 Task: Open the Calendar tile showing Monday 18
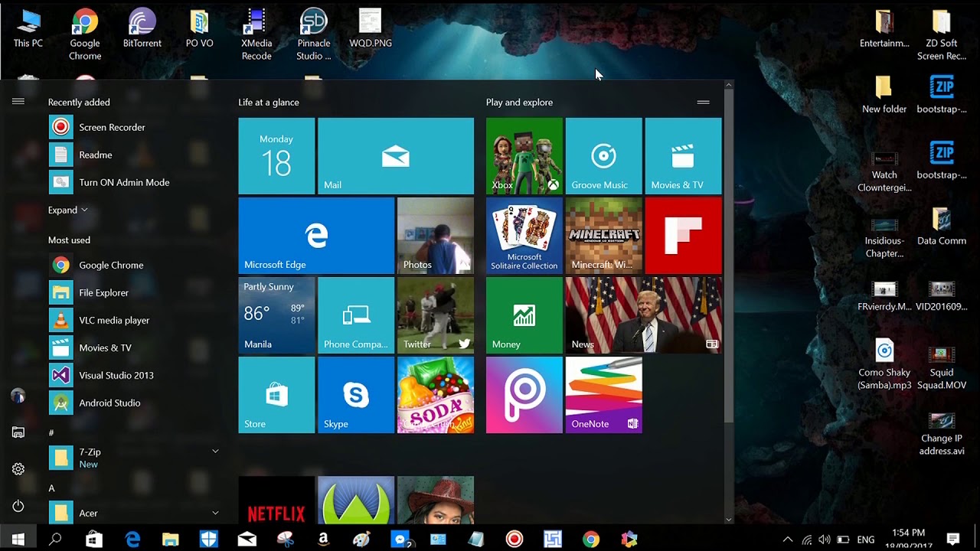(x=276, y=156)
